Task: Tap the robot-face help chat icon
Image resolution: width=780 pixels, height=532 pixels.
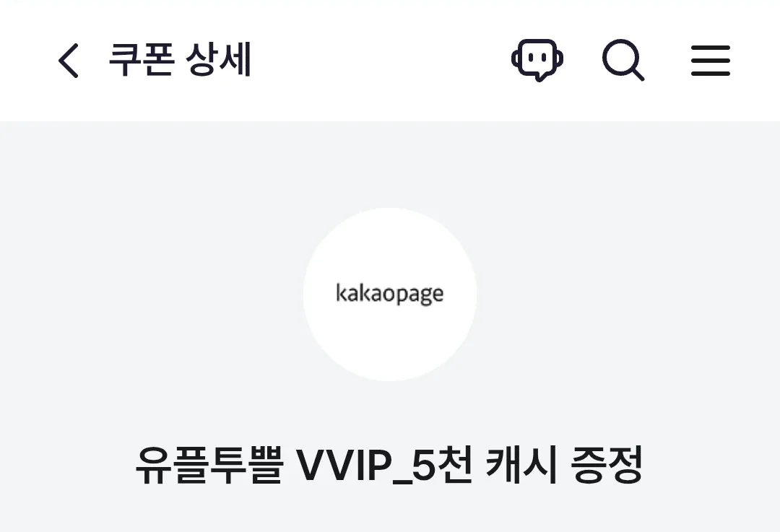Action: 537,60
